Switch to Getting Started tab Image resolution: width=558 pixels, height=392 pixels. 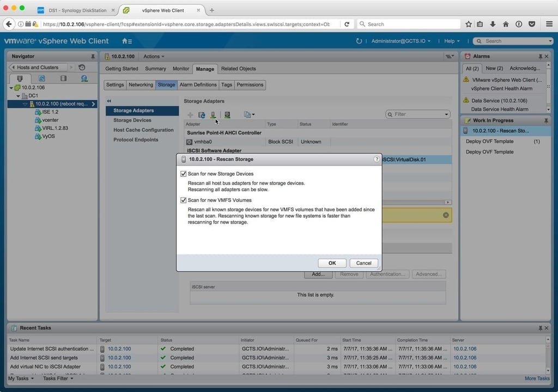(122, 69)
